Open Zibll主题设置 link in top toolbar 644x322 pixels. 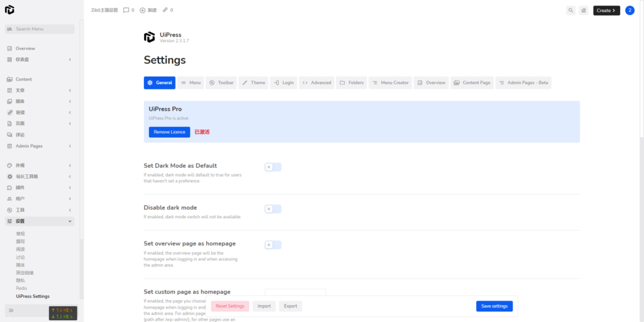(x=104, y=10)
